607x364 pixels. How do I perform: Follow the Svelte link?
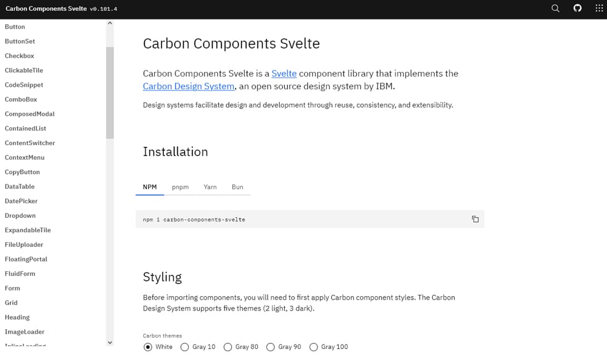283,73
